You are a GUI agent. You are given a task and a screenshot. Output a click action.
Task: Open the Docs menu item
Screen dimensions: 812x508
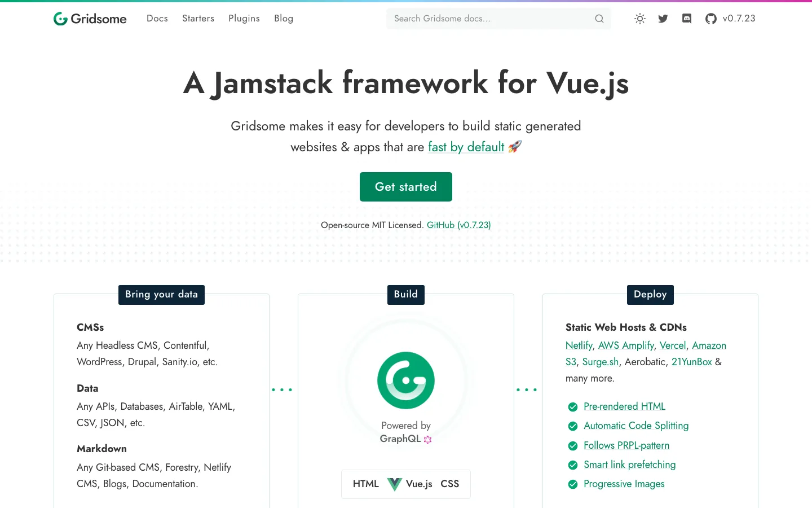tap(157, 19)
